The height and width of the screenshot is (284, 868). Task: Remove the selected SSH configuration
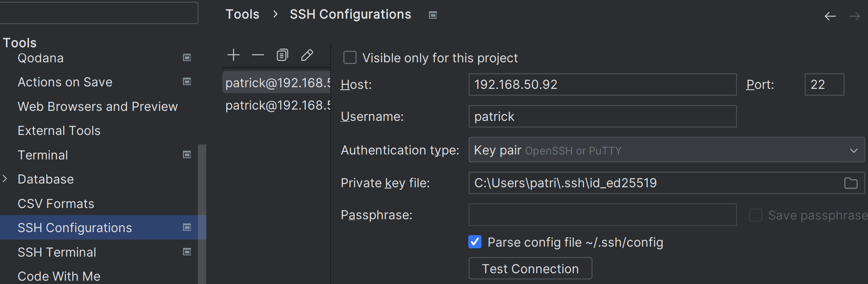click(x=258, y=55)
